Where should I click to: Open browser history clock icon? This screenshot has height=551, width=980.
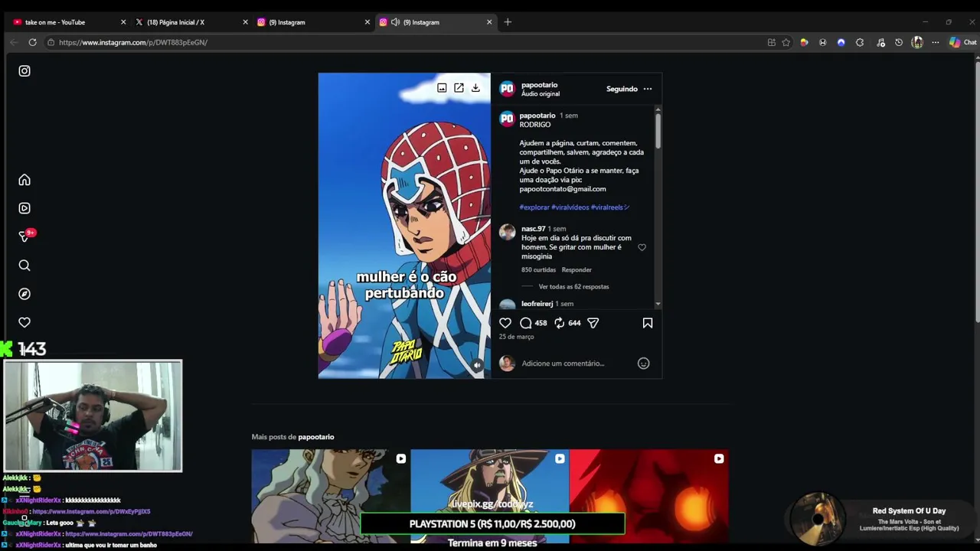pos(899,42)
